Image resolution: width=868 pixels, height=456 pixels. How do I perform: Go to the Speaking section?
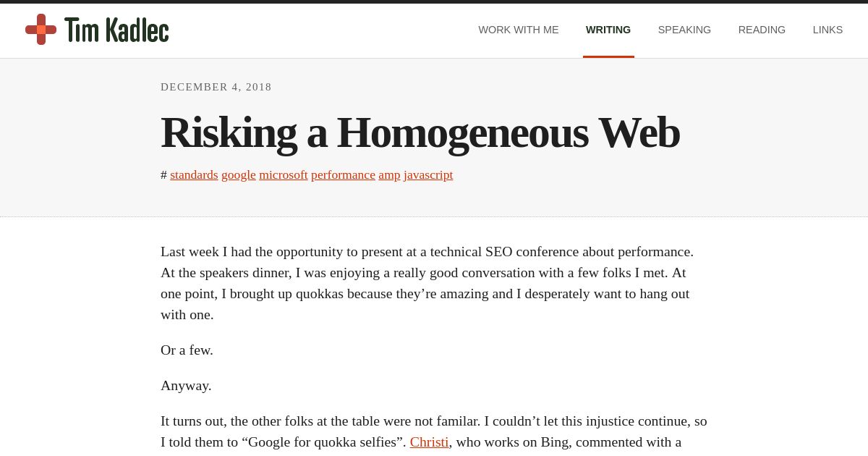684,30
